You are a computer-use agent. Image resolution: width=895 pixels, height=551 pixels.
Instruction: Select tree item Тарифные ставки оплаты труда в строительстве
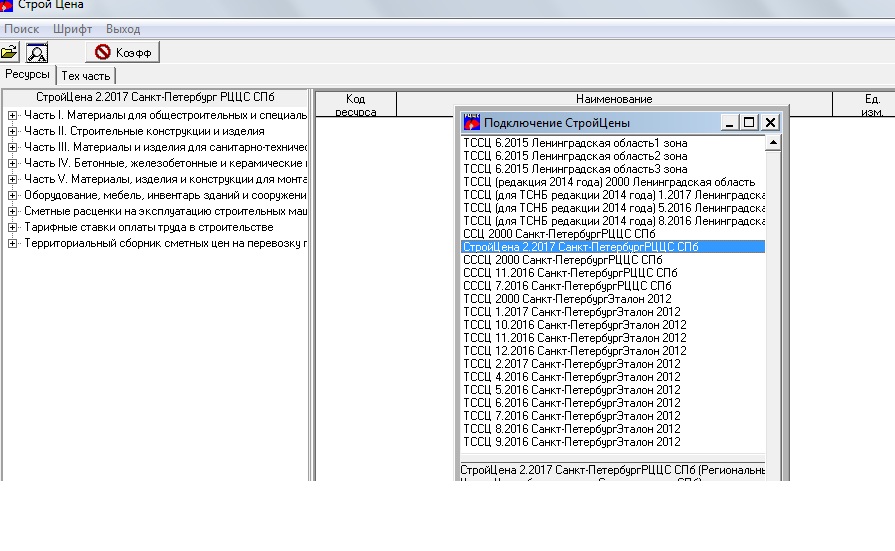click(x=148, y=227)
